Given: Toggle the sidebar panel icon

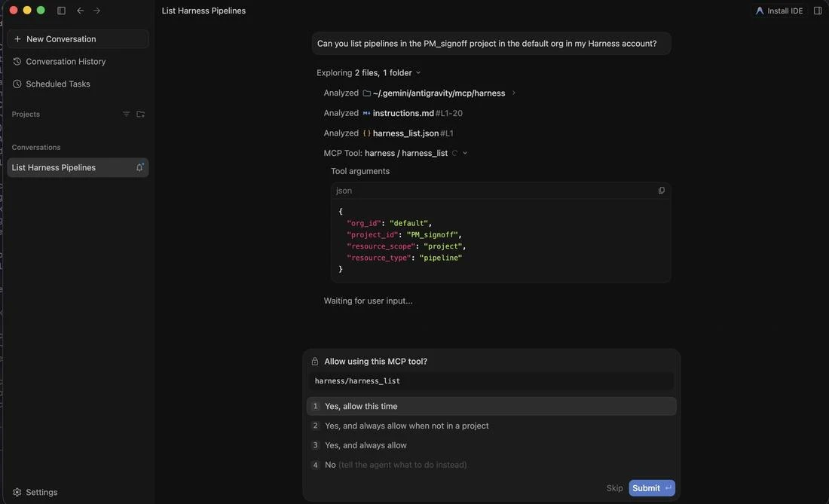Looking at the screenshot, I should click(x=61, y=11).
